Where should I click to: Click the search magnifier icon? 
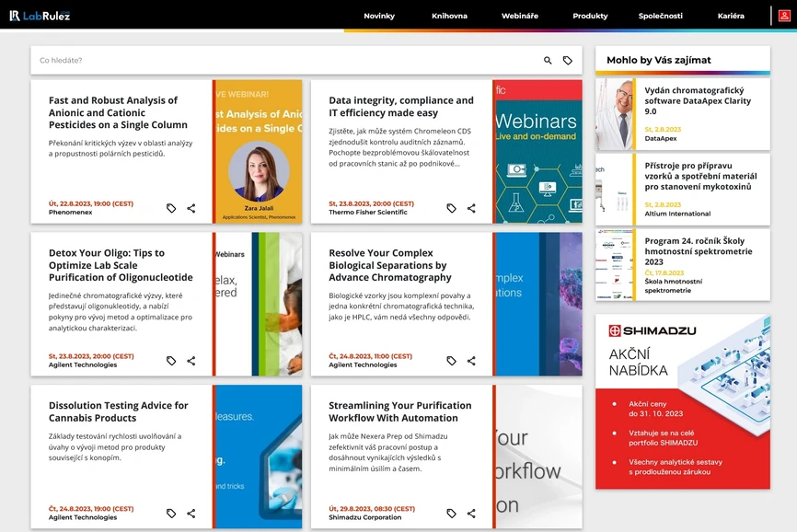coord(548,61)
